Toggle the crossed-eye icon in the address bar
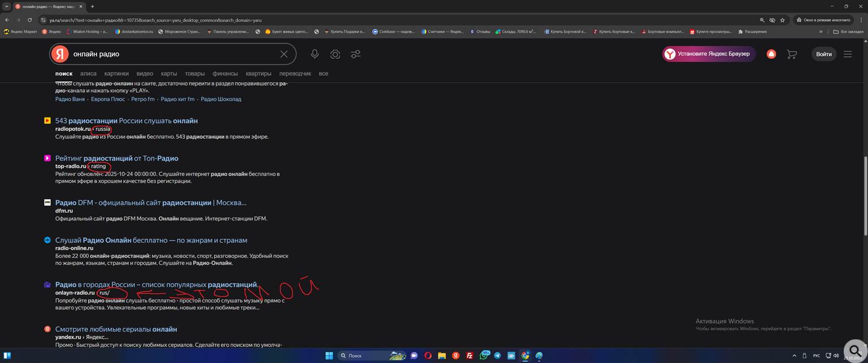868x363 pixels. [x=772, y=20]
